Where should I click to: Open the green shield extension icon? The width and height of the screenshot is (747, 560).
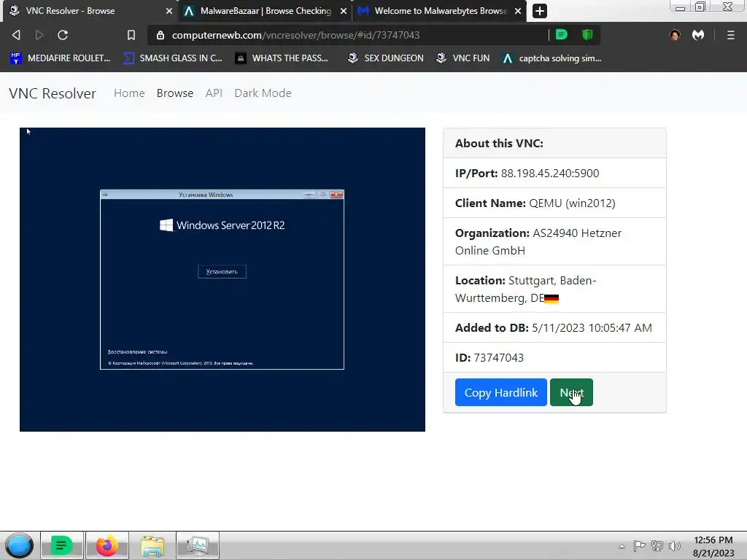point(587,35)
